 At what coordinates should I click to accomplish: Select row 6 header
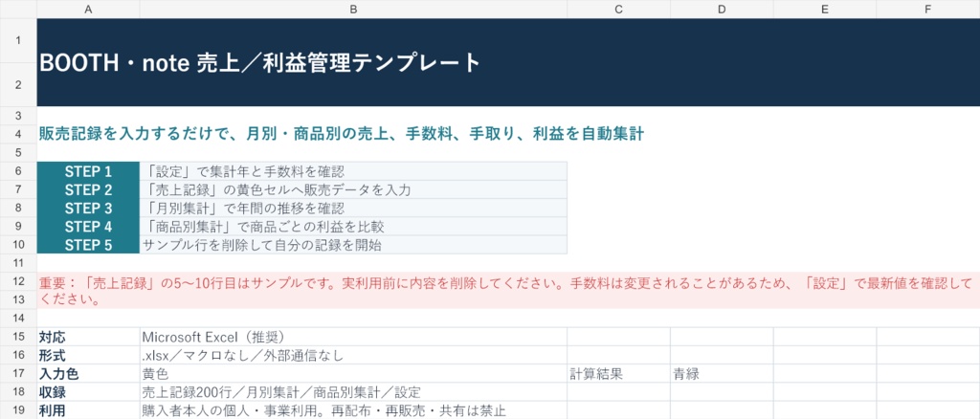click(18, 171)
